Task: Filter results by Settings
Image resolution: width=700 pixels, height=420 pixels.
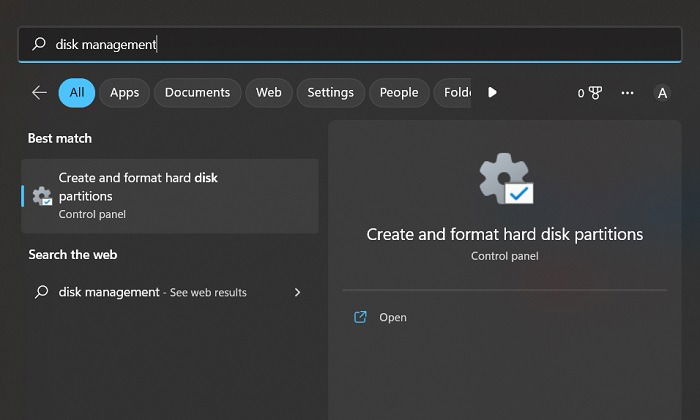Action: tap(330, 93)
